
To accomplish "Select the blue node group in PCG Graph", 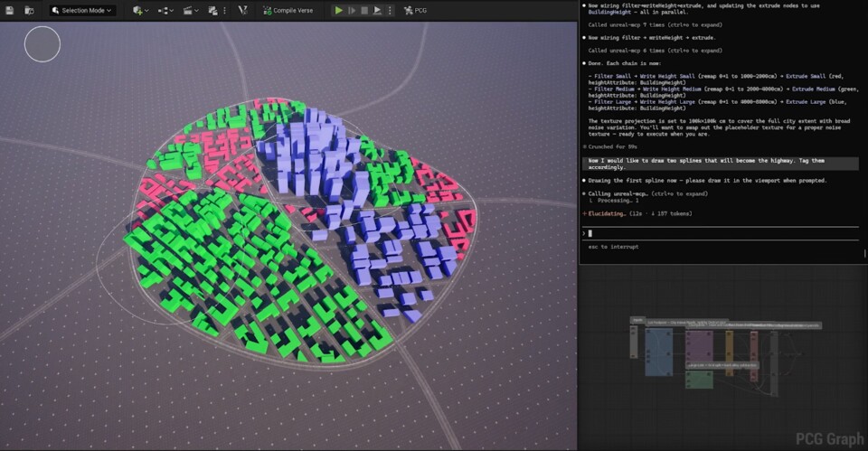I will tap(659, 352).
